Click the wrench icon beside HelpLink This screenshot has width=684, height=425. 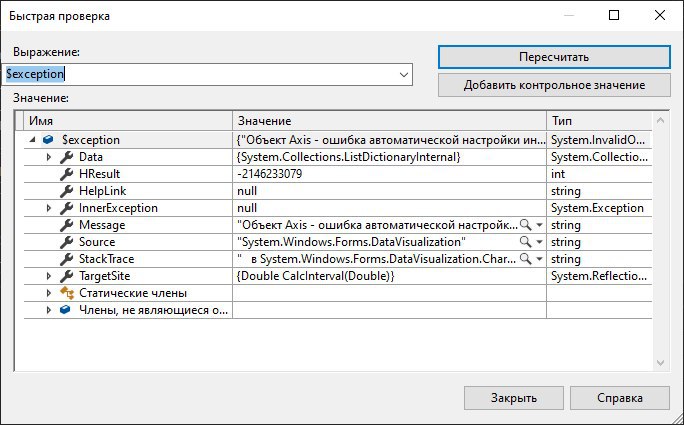[x=66, y=191]
